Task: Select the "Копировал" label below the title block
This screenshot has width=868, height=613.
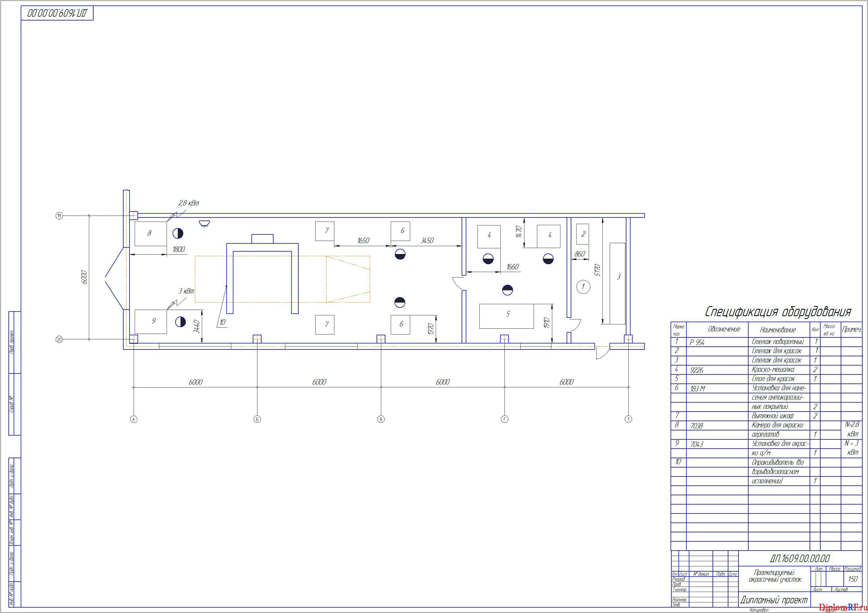Action: pyautogui.click(x=759, y=610)
